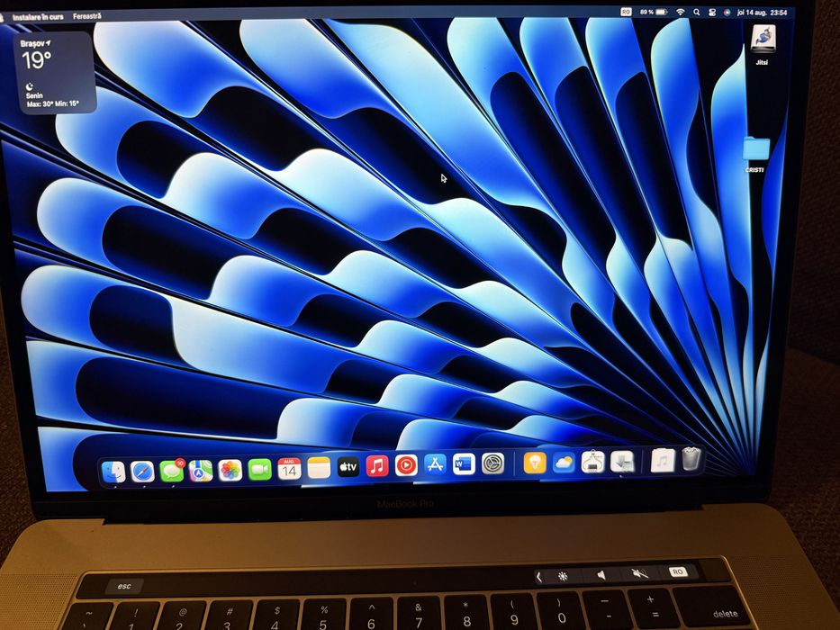Open System Settings gear icon
This screenshot has width=840, height=630.
click(x=492, y=463)
